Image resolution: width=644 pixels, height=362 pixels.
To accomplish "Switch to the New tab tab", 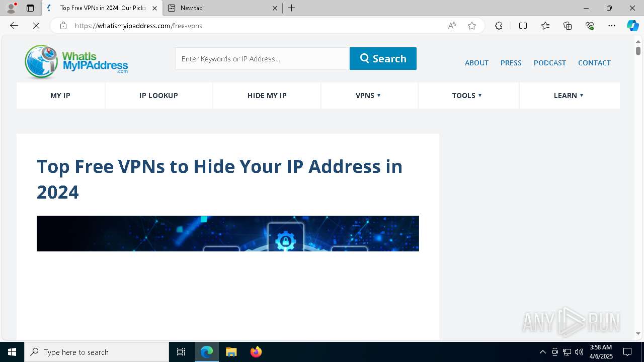I will tap(222, 8).
